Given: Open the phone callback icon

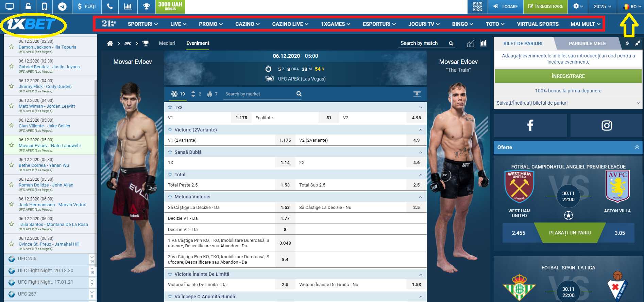Looking at the screenshot, I should coord(109,6).
